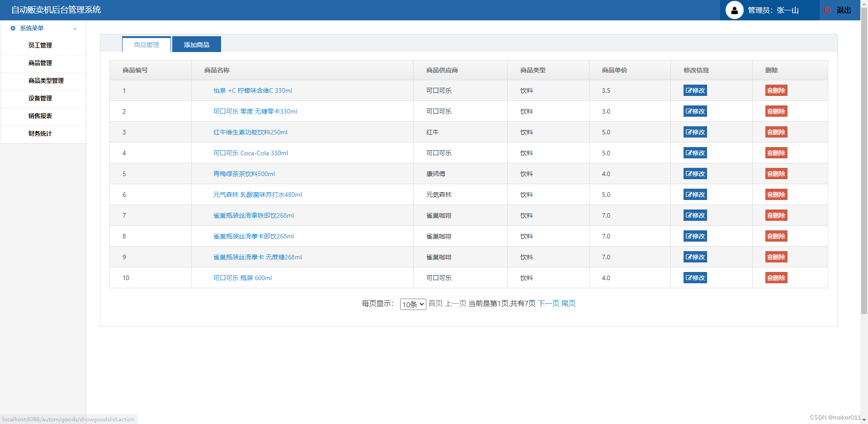Delete product 5 青梅绿茶 with 删除

point(776,174)
